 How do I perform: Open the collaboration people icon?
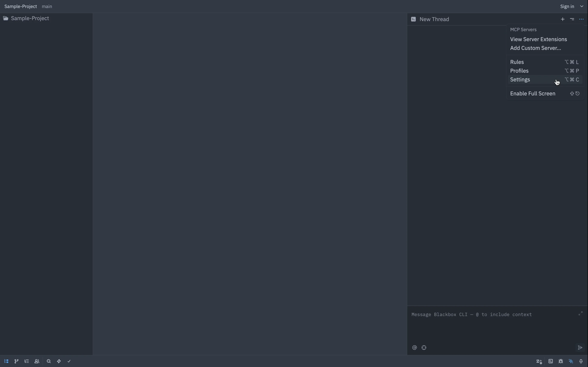[37, 361]
